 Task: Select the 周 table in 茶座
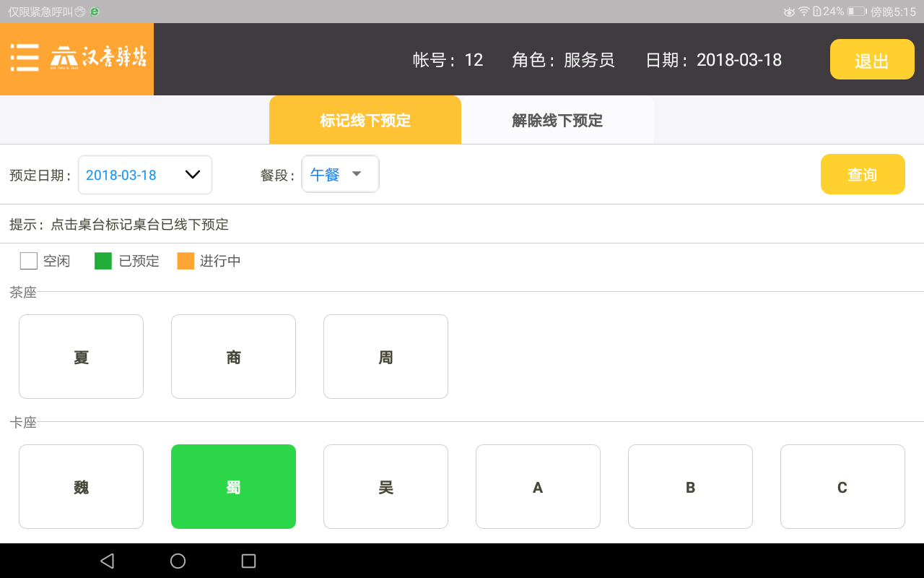click(385, 356)
